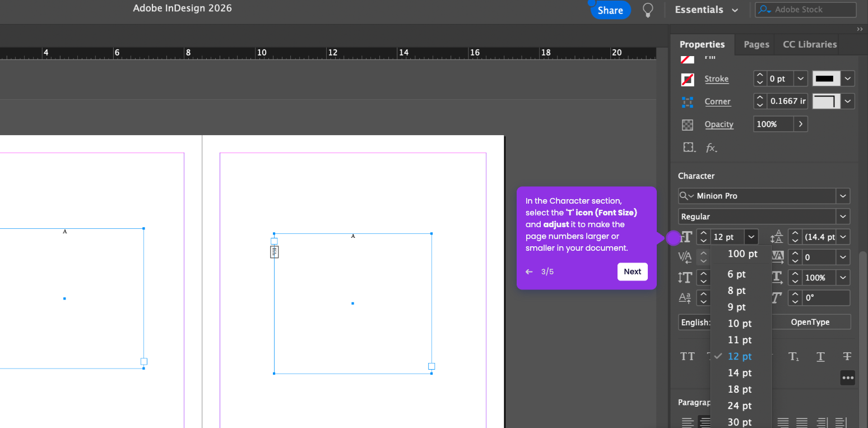
Task: Toggle Strikethrough text button
Action: (x=847, y=356)
